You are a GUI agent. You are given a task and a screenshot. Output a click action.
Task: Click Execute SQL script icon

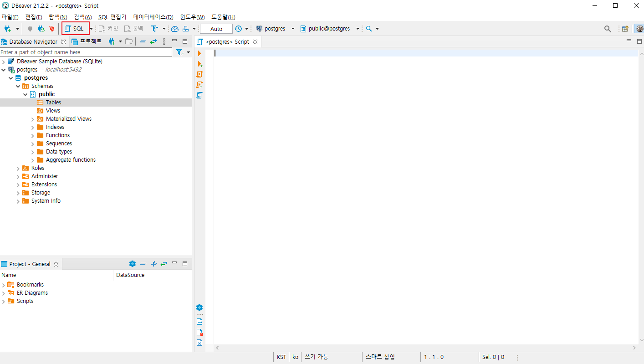point(199,74)
